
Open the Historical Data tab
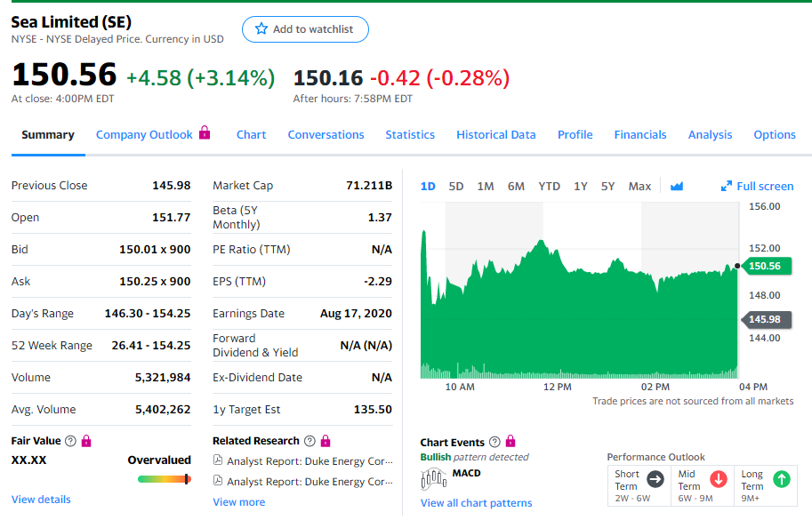click(495, 134)
